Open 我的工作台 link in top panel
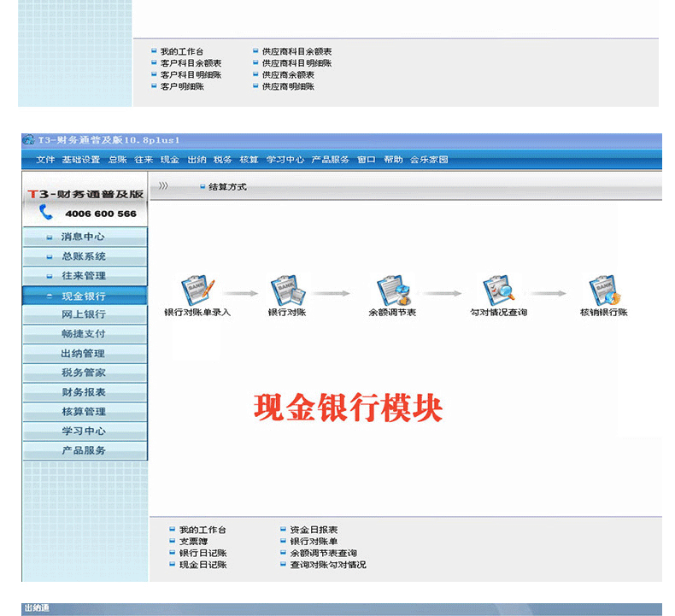The image size is (675, 616). click(182, 51)
